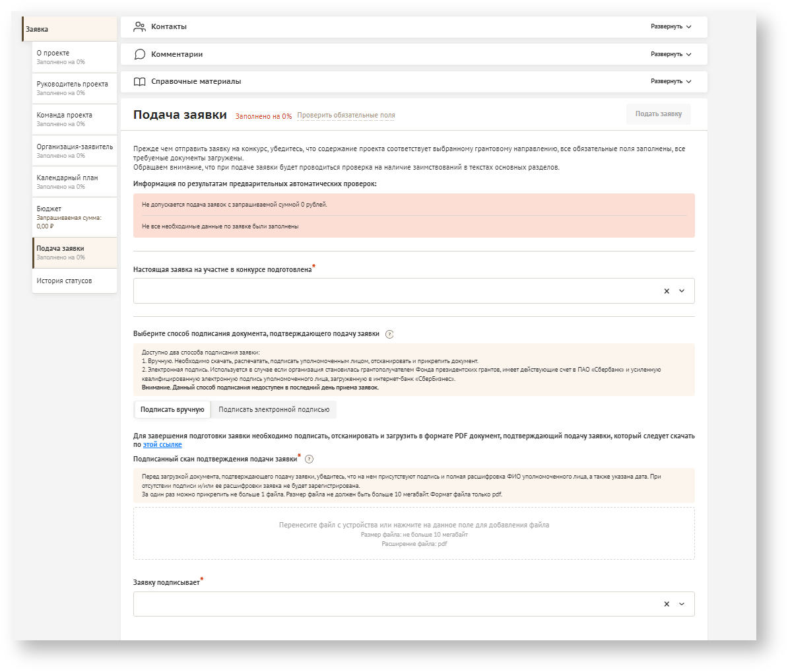Click the Справочные материалы book icon
The height and width of the screenshot is (672, 788).
[x=139, y=82]
